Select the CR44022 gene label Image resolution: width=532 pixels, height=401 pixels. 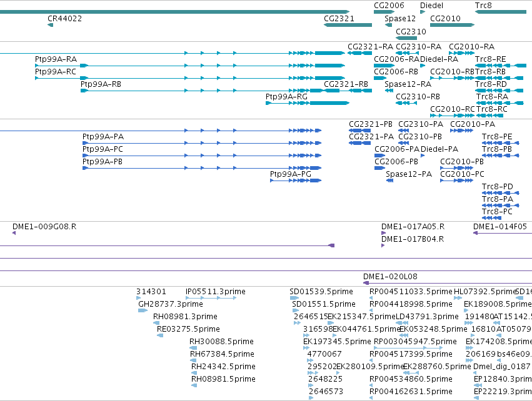(64, 19)
